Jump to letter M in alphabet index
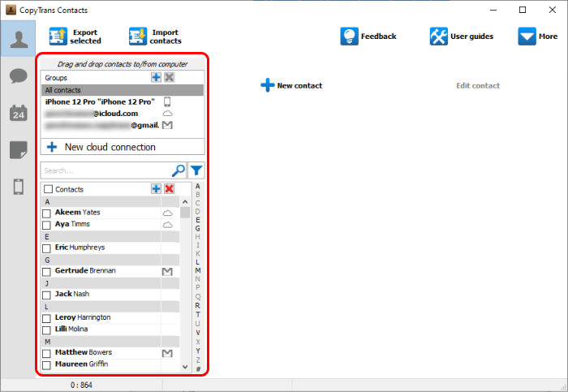The image size is (568, 392). pyautogui.click(x=198, y=270)
